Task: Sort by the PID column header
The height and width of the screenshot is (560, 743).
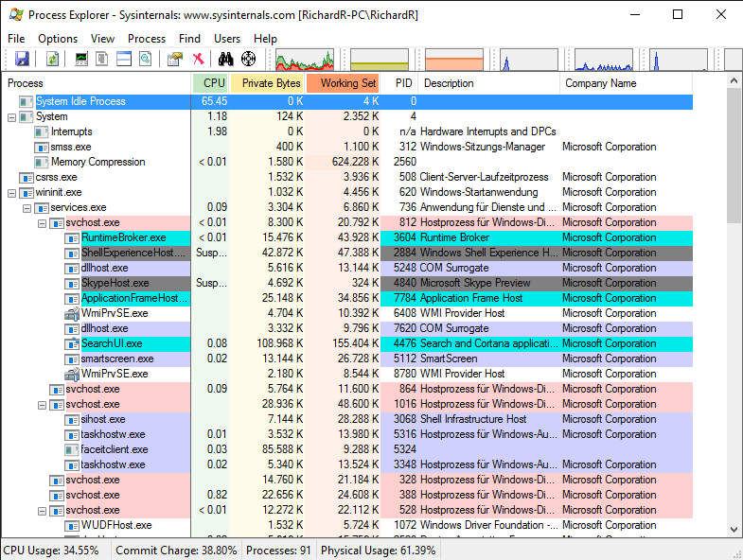Action: click(x=400, y=83)
